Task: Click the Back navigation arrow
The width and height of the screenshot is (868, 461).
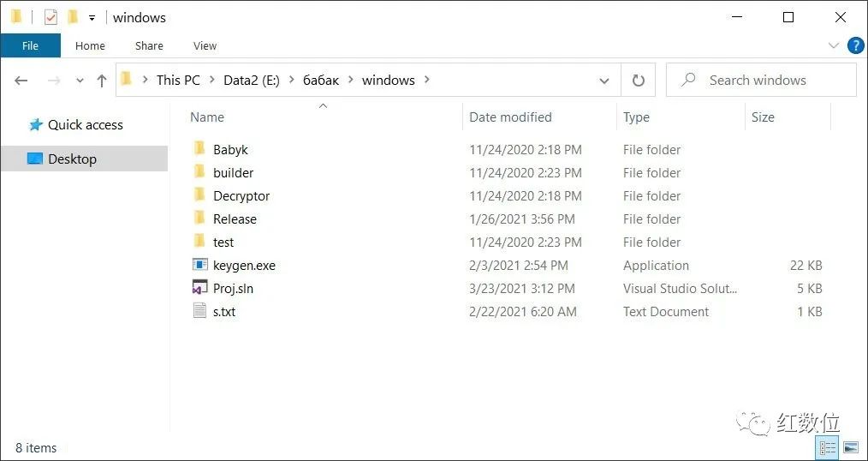Action: [x=21, y=81]
